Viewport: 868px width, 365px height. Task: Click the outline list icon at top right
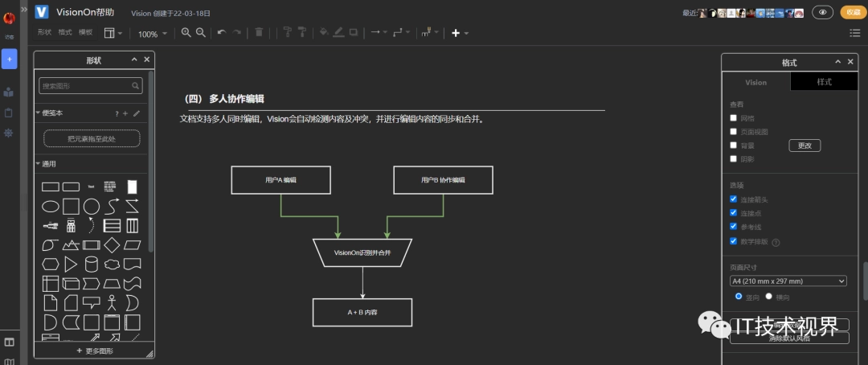pos(854,33)
